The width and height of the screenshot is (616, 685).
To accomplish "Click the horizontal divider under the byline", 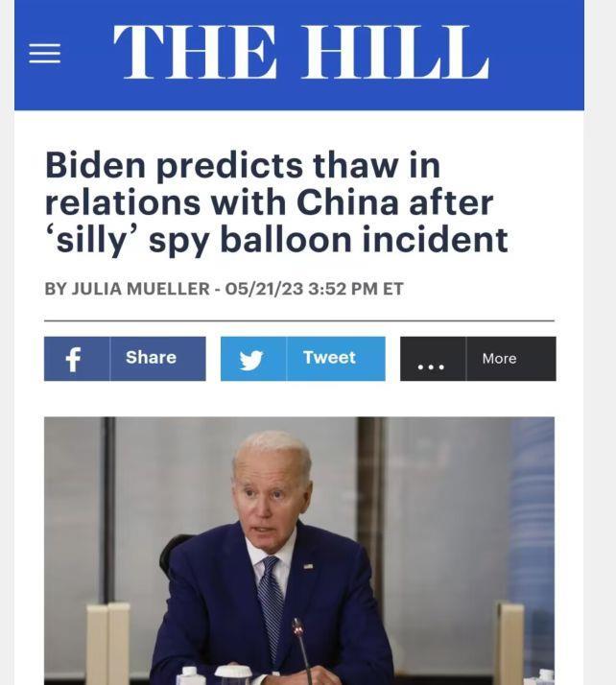I will click(299, 320).
